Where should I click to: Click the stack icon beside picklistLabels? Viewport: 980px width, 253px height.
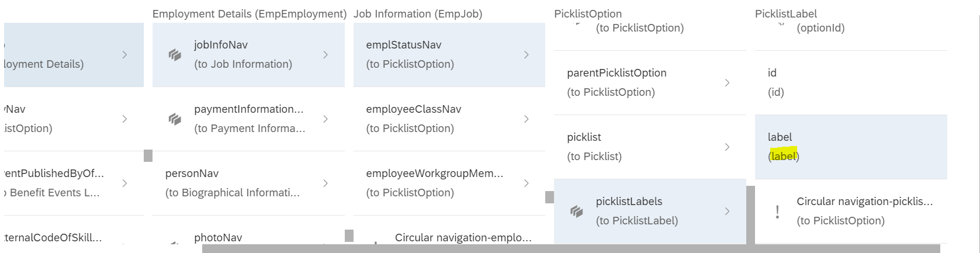point(576,212)
